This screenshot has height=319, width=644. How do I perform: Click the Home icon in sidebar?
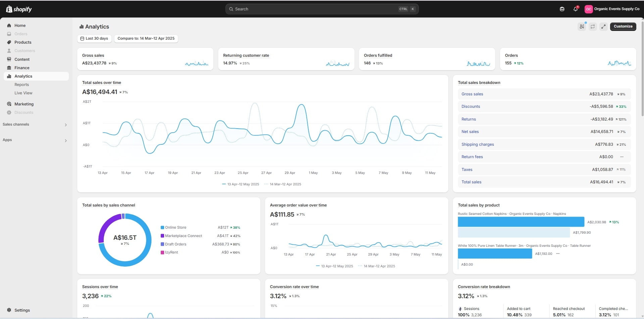(9, 26)
